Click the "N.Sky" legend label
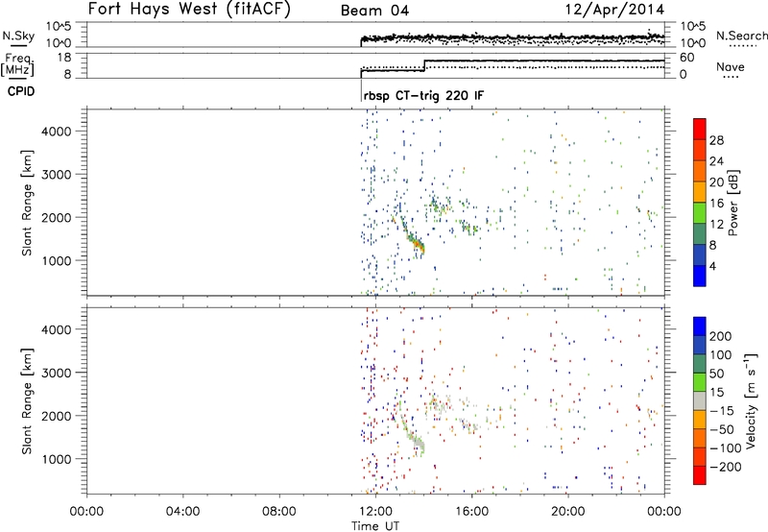 click(x=18, y=36)
